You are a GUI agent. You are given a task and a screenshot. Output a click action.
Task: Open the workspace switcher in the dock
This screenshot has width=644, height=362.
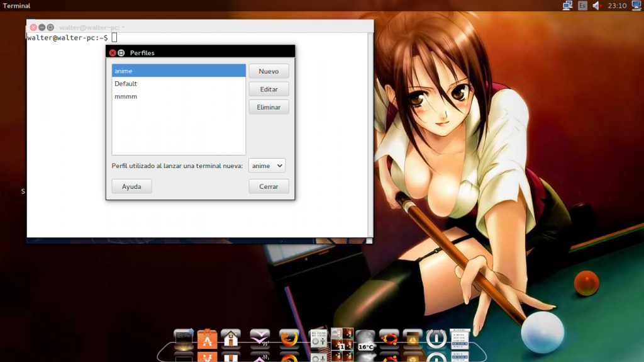point(342,339)
